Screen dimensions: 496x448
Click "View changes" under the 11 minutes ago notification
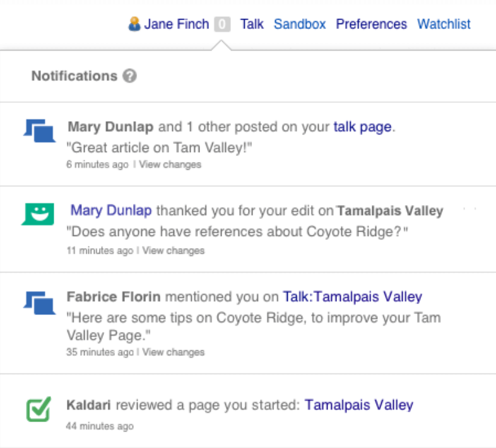coord(174,251)
